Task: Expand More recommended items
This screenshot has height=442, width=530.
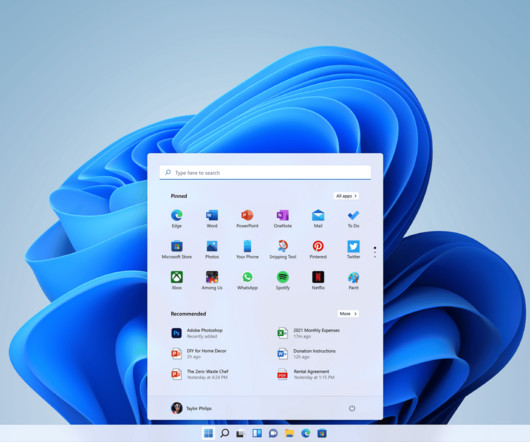Action: click(x=348, y=314)
